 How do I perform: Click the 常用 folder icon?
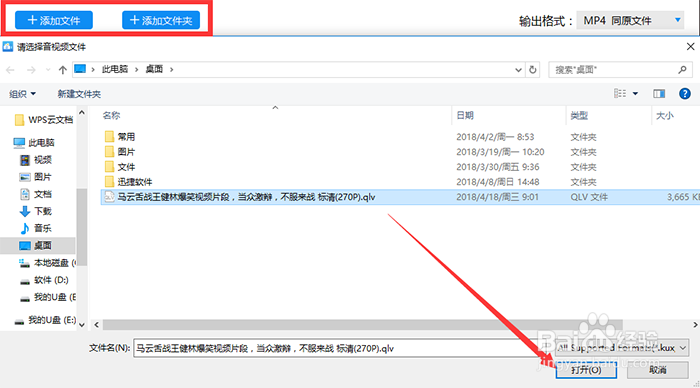click(109, 136)
